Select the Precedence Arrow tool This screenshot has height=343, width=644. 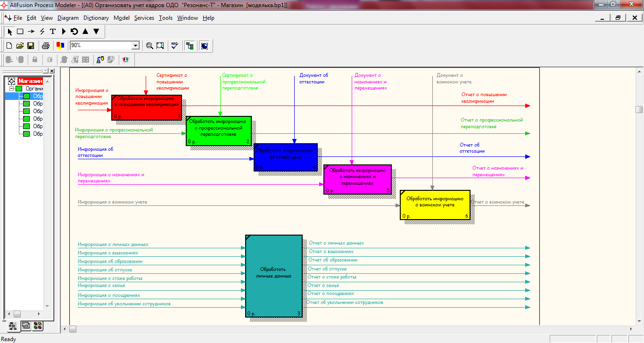31,32
